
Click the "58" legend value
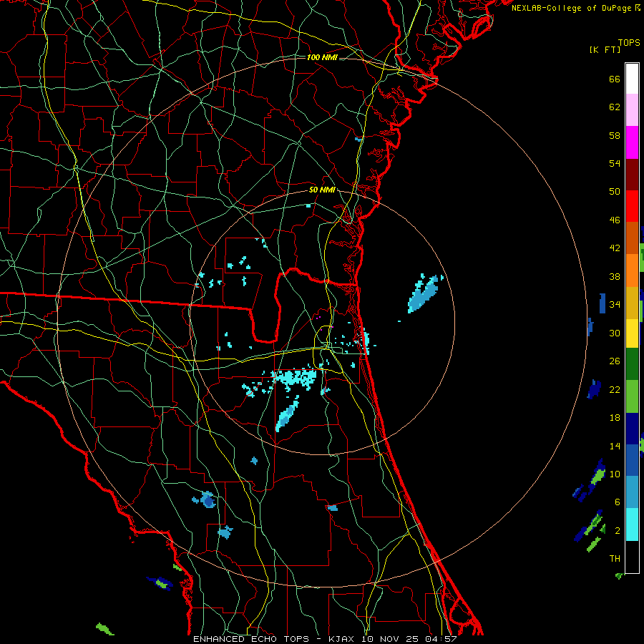point(615,135)
